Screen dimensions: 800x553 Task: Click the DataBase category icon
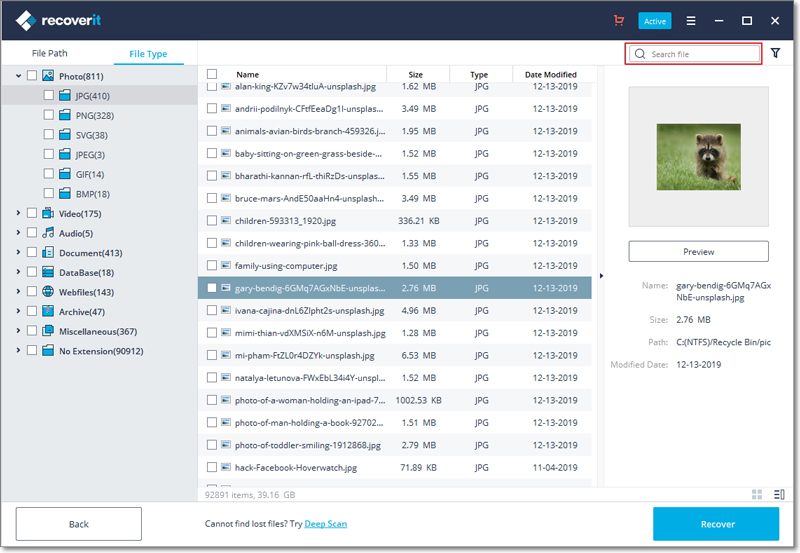[x=48, y=272]
